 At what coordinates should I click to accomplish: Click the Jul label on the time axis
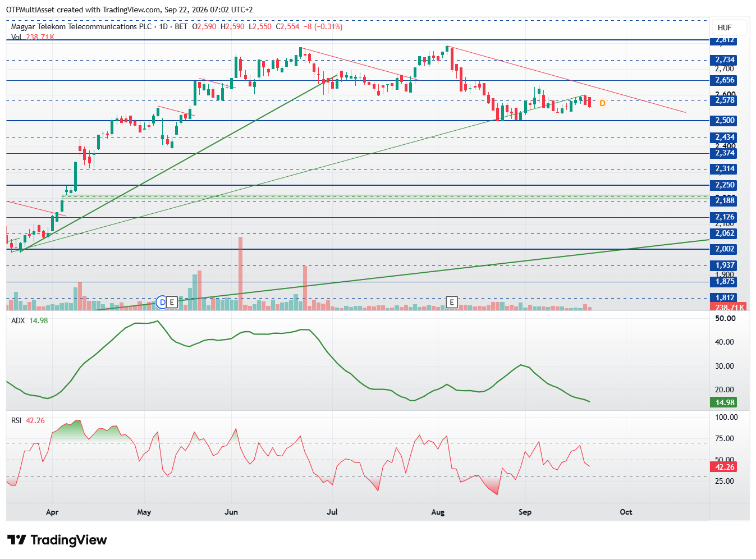(x=332, y=512)
